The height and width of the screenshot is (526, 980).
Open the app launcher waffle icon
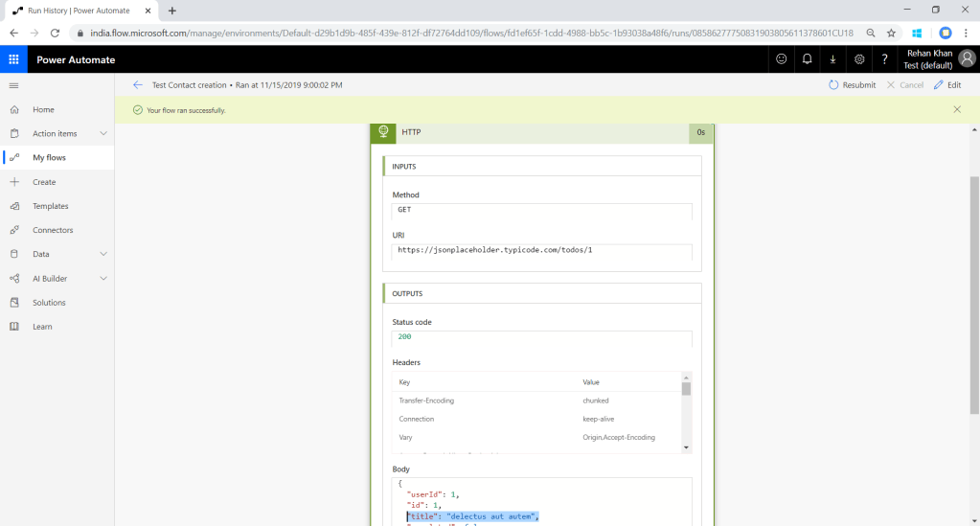[x=13, y=59]
